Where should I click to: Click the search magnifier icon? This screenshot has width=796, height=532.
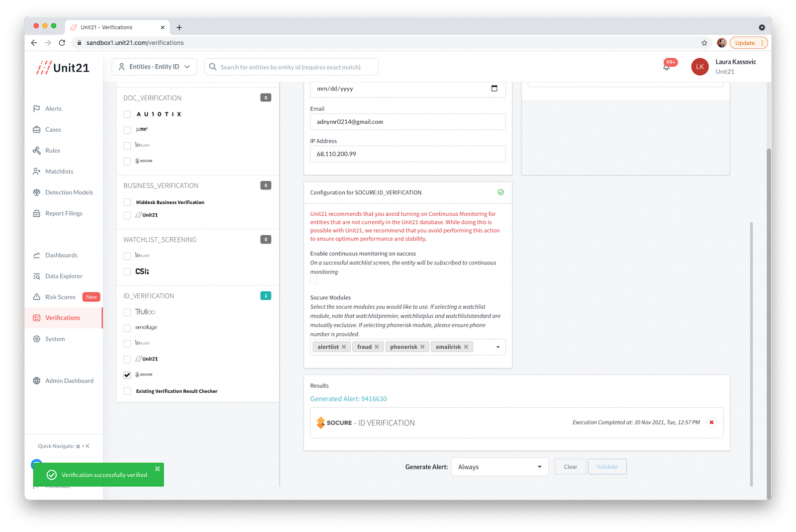click(212, 67)
